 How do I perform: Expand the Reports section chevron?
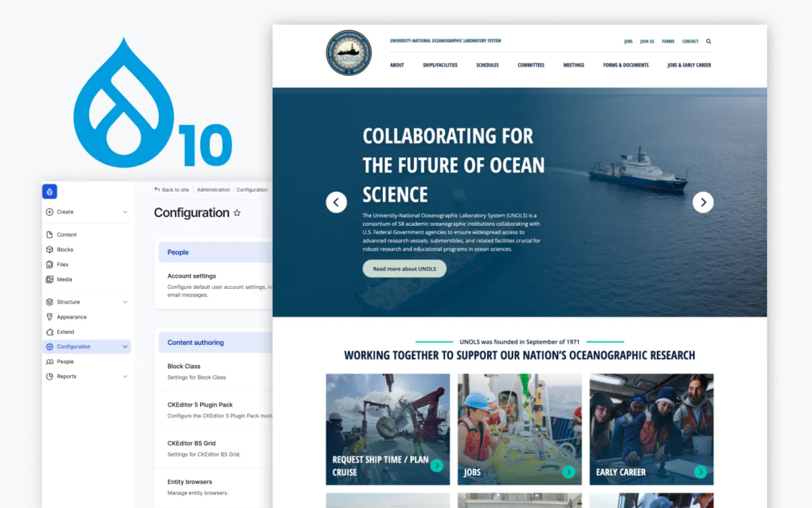point(125,376)
